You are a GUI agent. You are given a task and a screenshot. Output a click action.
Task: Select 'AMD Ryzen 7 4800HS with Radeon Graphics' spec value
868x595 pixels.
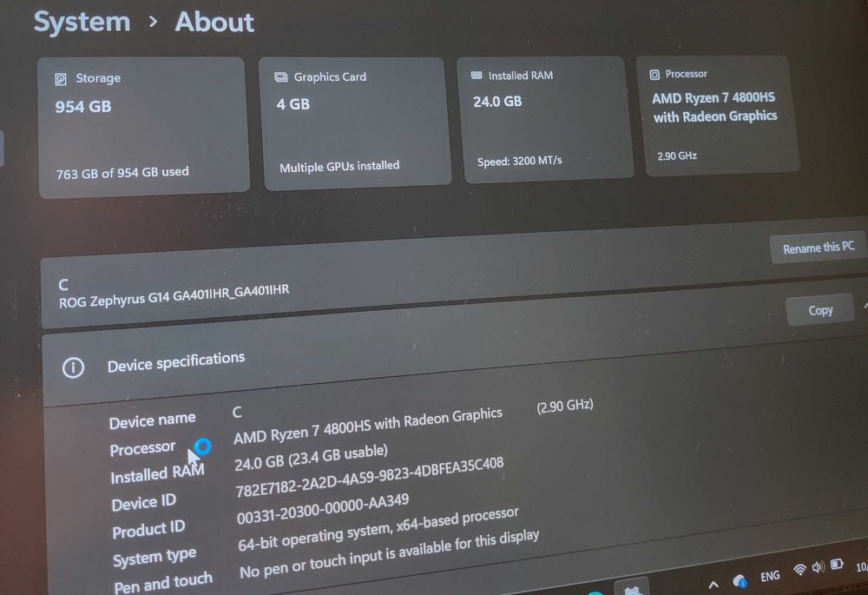[367, 426]
